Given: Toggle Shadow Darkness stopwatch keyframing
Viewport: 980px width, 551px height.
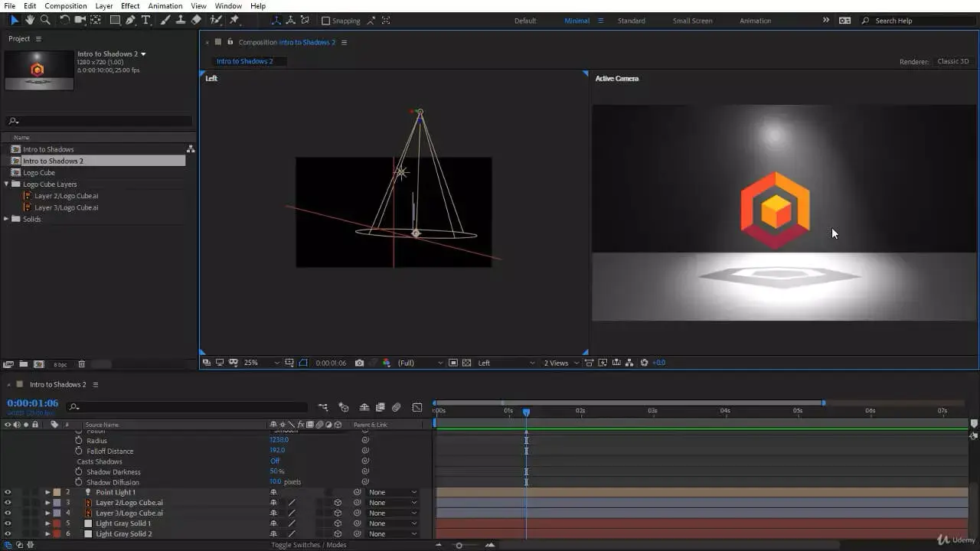Looking at the screenshot, I should 79,471.
